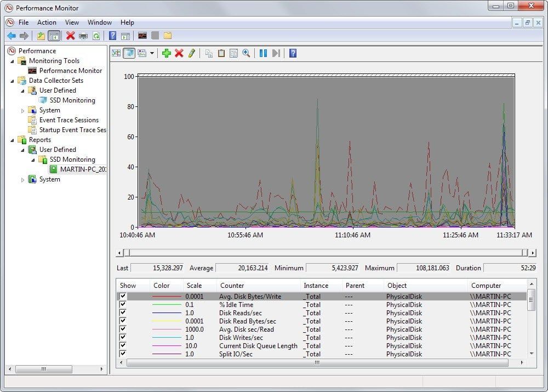548x392 pixels.
Task: Open the Window menu
Action: (100, 22)
